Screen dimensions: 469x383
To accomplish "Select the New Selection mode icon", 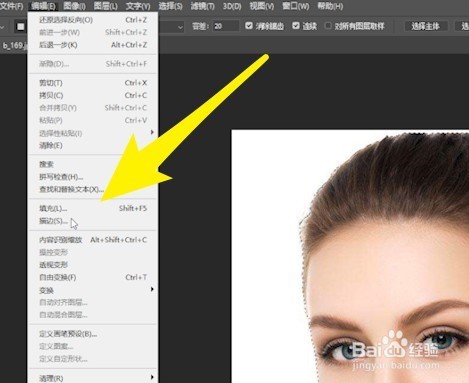I will pos(21,27).
